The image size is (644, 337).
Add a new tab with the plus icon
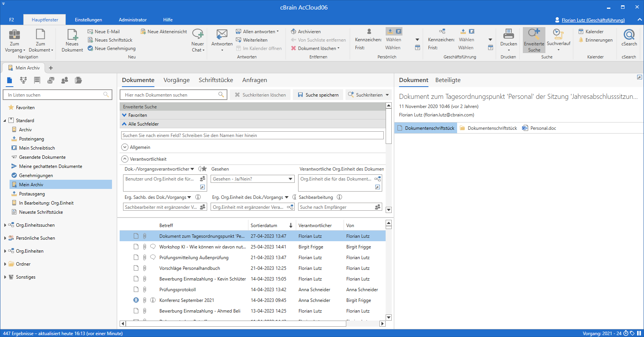tap(51, 68)
